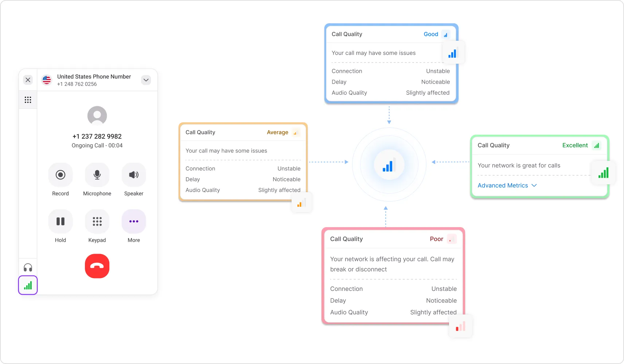This screenshot has height=364, width=624.
Task: Click the Excellent quality status label
Action: coord(575,145)
